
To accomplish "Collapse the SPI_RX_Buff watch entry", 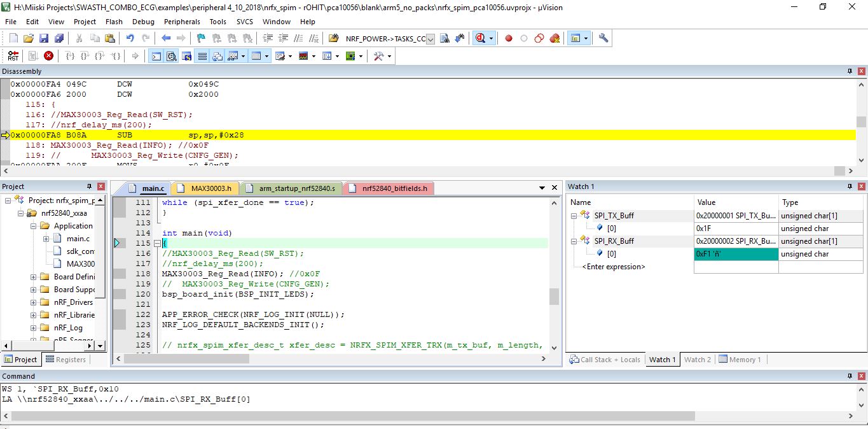I will pos(574,241).
